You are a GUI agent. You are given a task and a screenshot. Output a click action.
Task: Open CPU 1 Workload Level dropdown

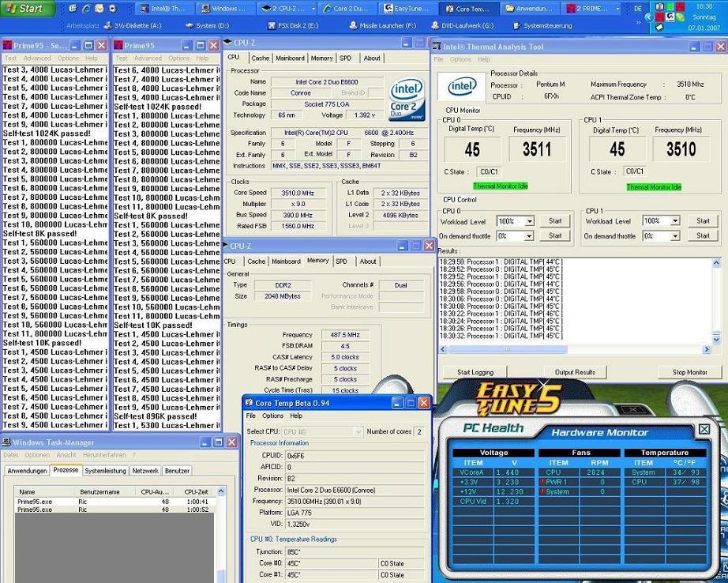675,220
